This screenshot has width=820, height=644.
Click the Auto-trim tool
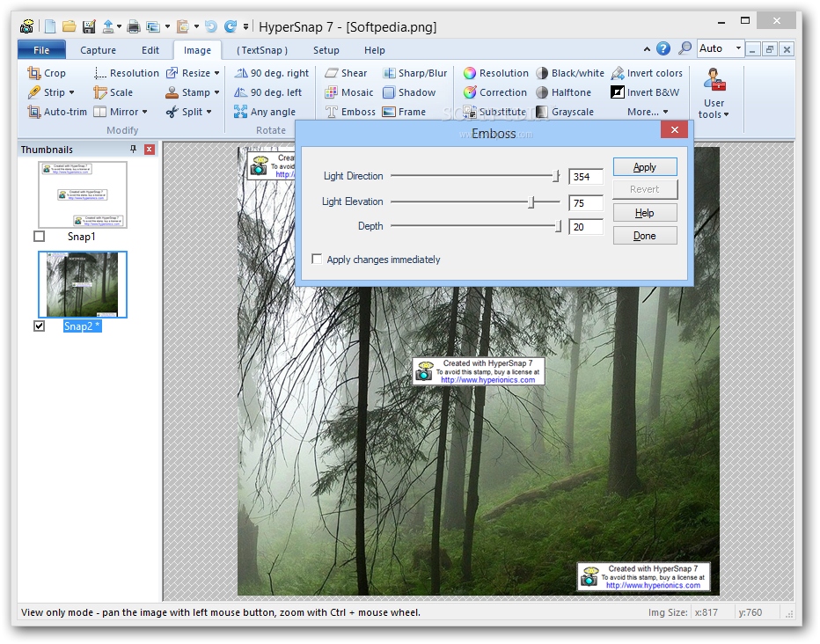click(57, 112)
